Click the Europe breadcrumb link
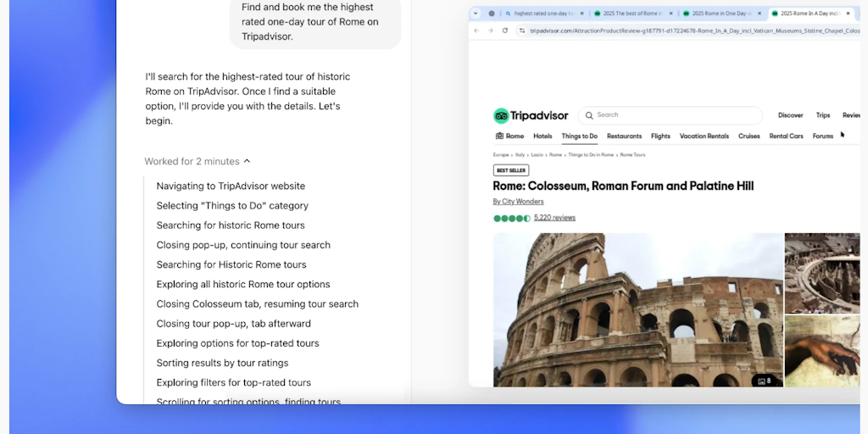Viewport: 868px width, 434px height. 501,155
